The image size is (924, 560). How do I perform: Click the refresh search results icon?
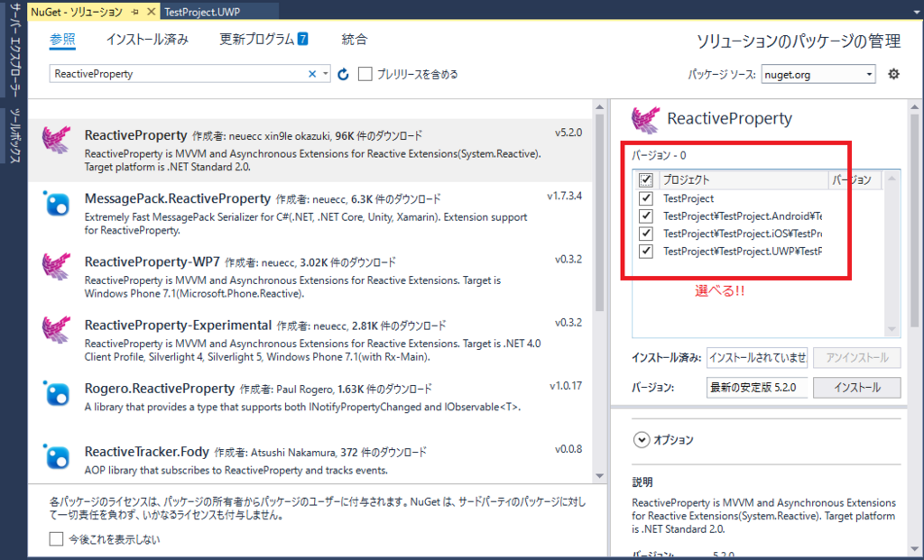pos(343,74)
